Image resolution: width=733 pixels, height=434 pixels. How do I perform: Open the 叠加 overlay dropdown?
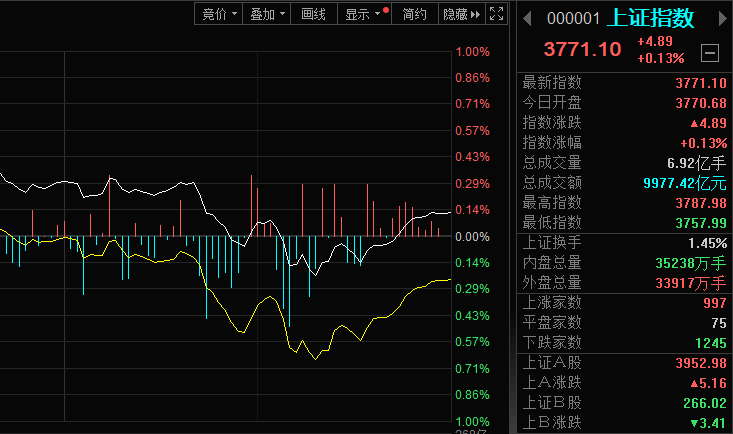point(267,14)
